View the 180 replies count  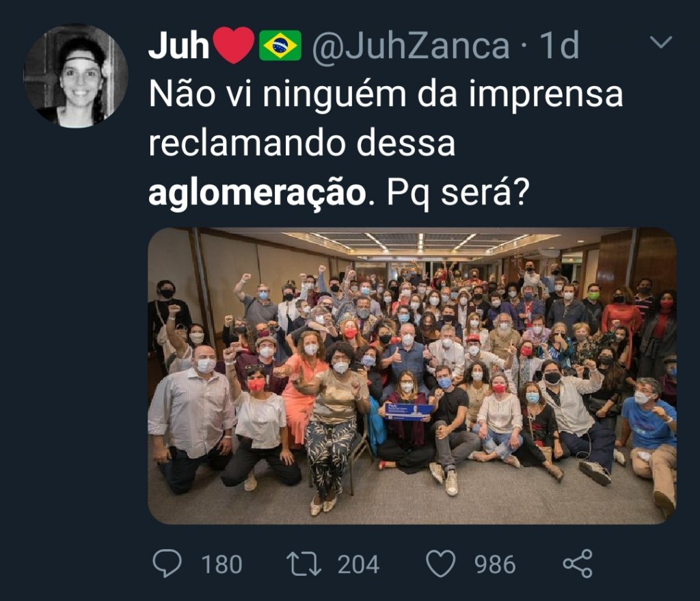point(222,564)
